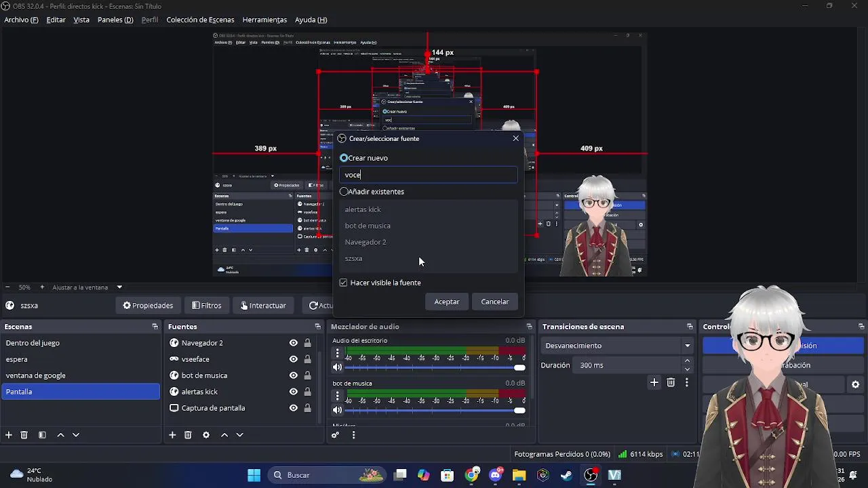Remove selected scene with trash icon
Screen dimensions: 868x488
tap(24, 435)
